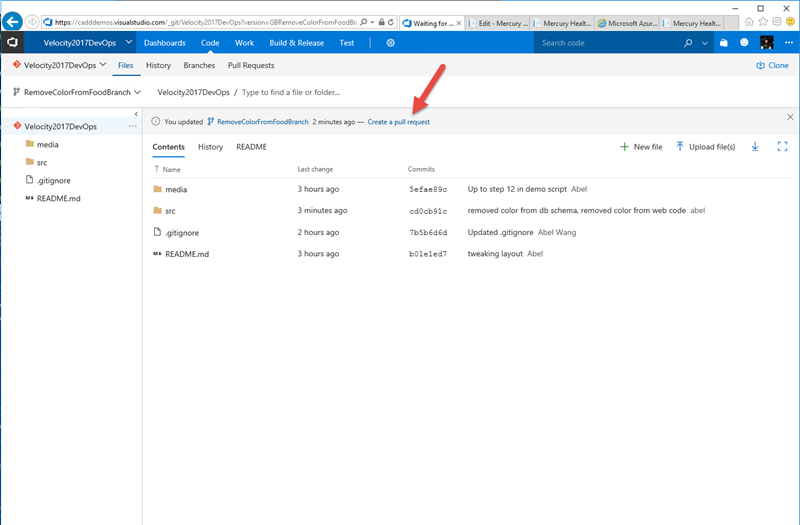Switch to the 'Edit - Mercury' browser tab
Viewport: 800px width, 525px height.
[498, 23]
